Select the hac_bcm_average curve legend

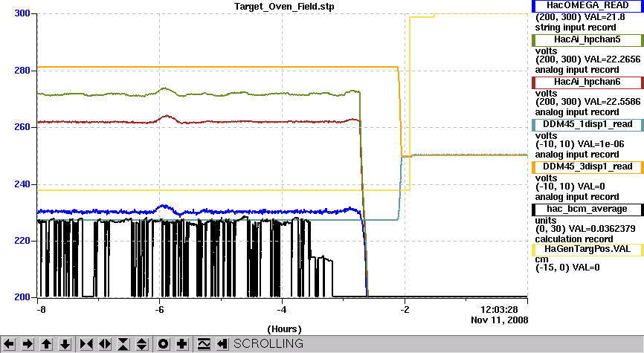pos(587,210)
